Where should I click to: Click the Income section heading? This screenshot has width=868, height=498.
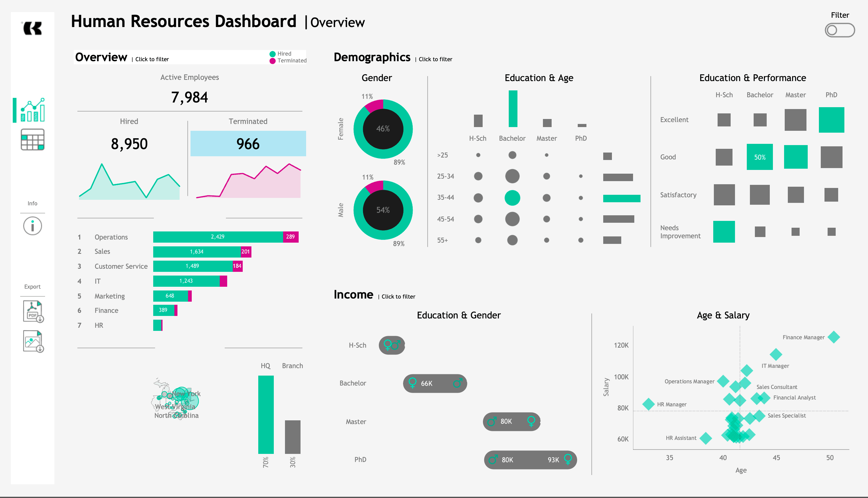pyautogui.click(x=353, y=295)
